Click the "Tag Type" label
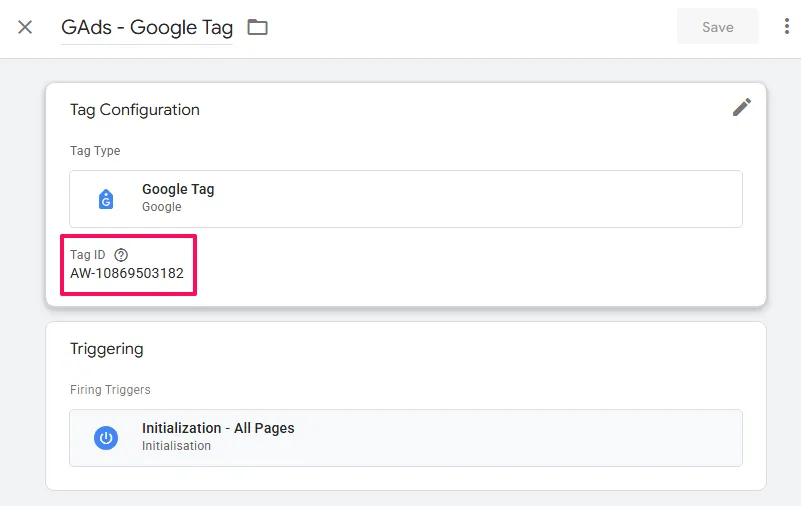This screenshot has height=506, width=801. coord(95,151)
